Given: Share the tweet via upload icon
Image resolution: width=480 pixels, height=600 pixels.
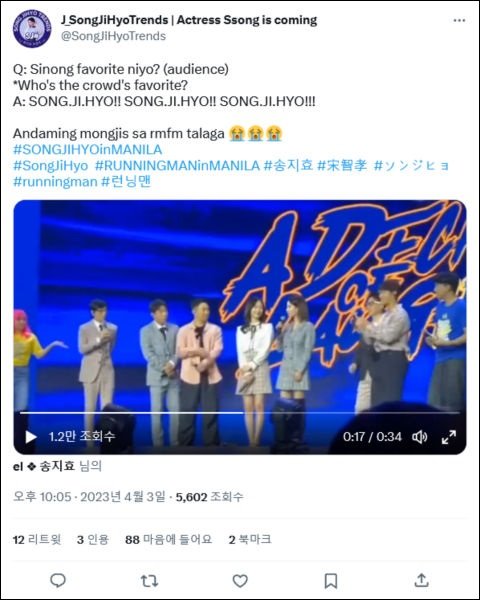Looking at the screenshot, I should coord(421,580).
